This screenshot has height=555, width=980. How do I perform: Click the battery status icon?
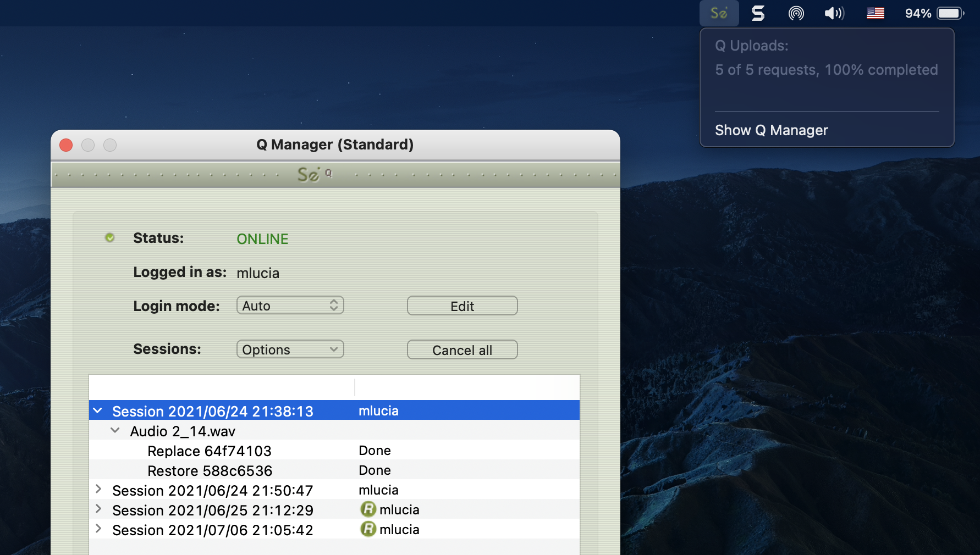[x=950, y=13]
